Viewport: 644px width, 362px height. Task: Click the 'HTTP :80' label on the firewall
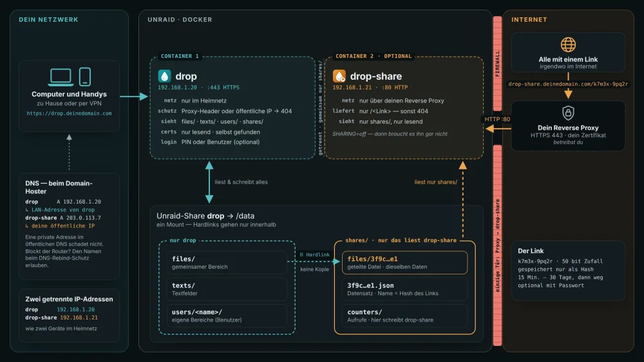497,119
